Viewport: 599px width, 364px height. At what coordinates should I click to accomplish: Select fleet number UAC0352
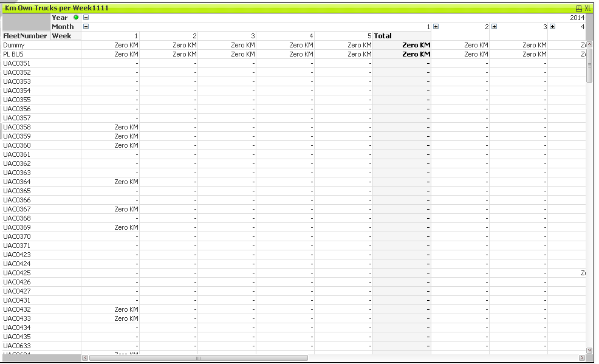(17, 72)
